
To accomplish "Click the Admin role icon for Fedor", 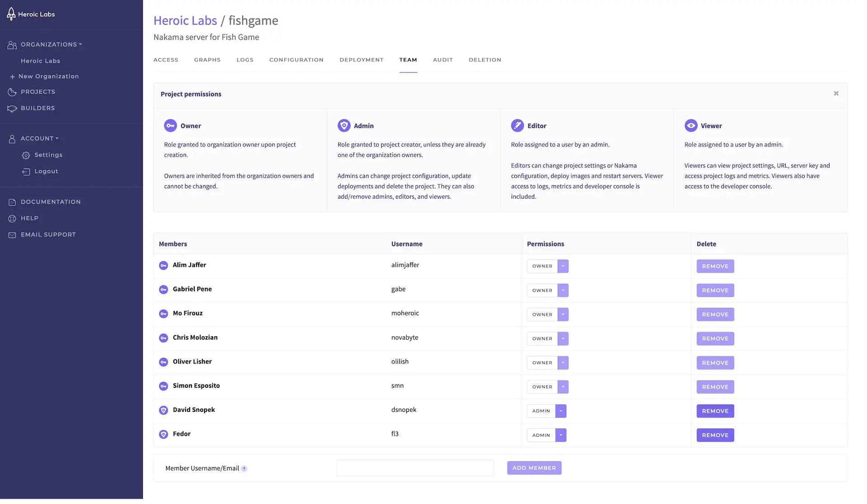I will [163, 434].
